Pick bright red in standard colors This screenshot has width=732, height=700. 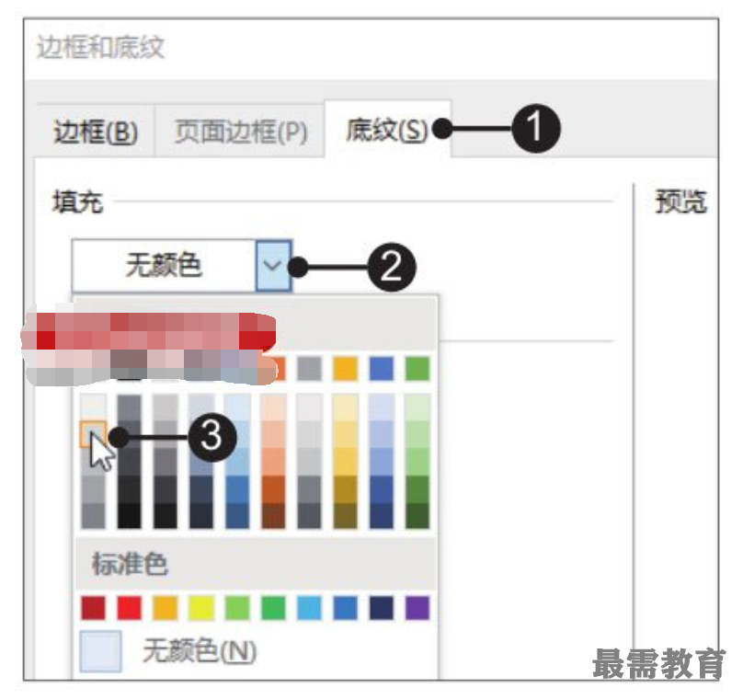tap(130, 608)
